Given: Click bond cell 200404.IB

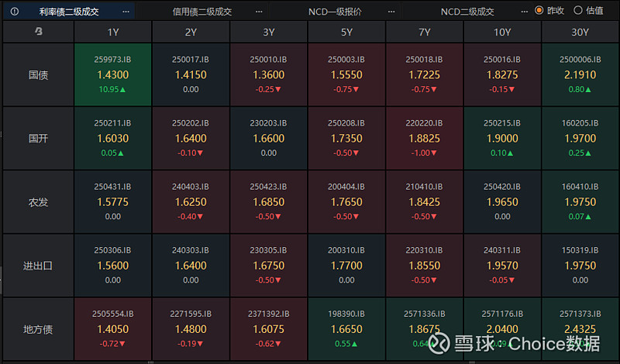Looking at the screenshot, I should [346, 202].
